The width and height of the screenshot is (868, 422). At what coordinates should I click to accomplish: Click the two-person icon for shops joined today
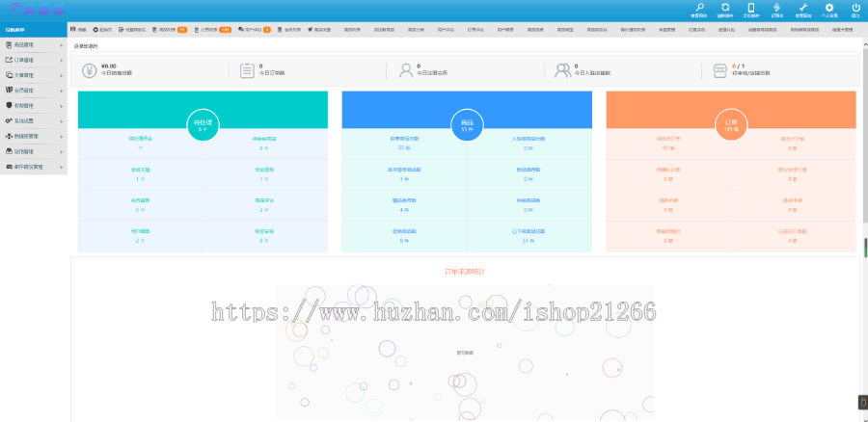pos(563,70)
